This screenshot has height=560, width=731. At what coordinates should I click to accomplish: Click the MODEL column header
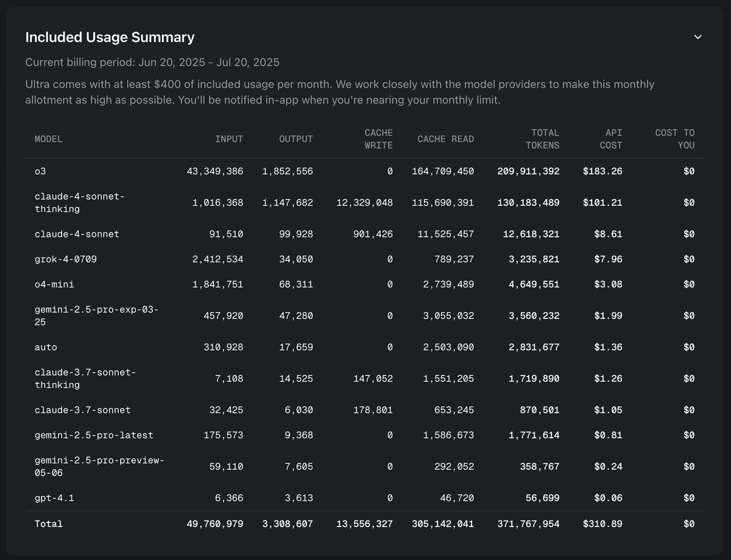(49, 139)
